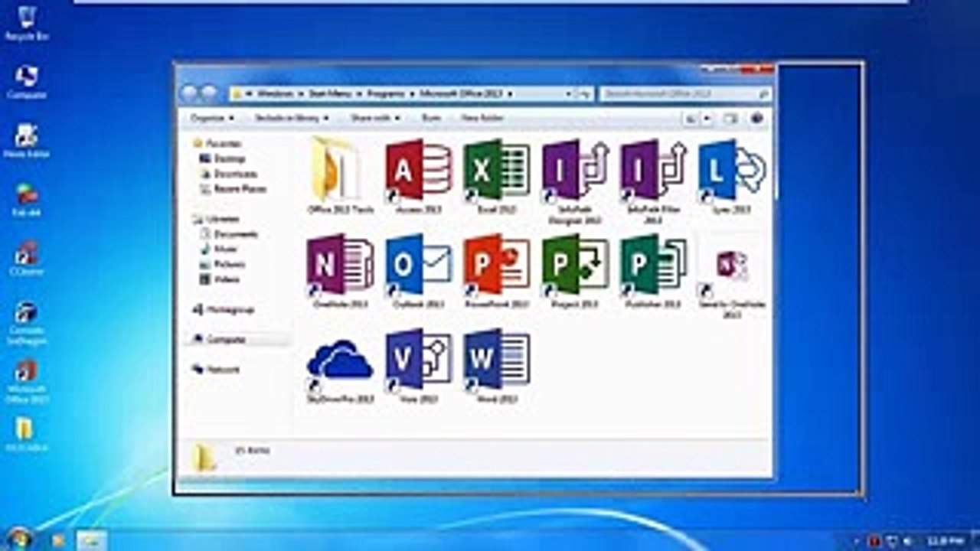This screenshot has width=980, height=551.
Task: Toggle the preview pane button
Action: (x=730, y=119)
